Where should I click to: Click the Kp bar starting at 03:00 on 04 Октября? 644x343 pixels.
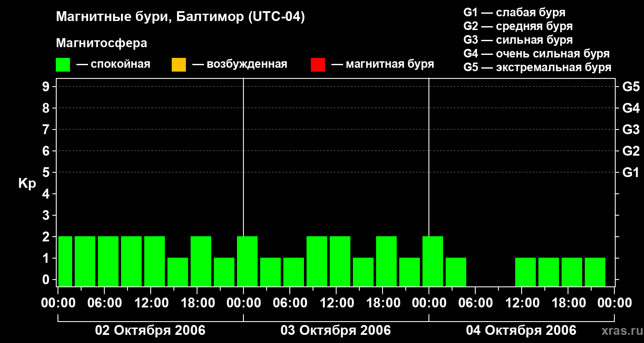pyautogui.click(x=456, y=272)
